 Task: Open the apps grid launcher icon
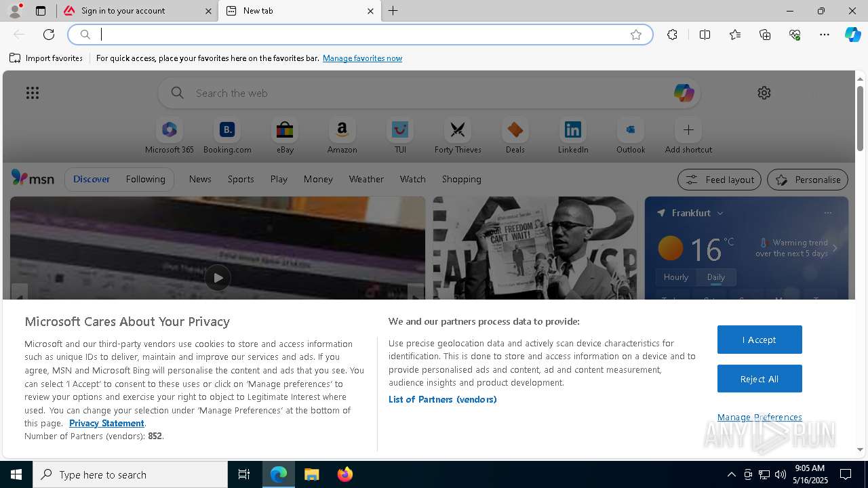click(x=33, y=93)
